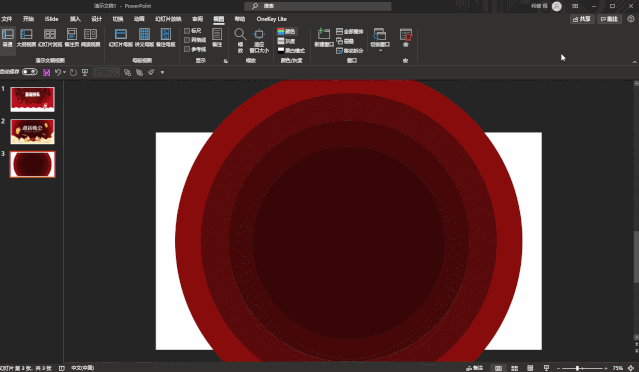Screen dimensions: 639x372
Task: Open the Animations (动画) tab
Action: coord(139,19)
